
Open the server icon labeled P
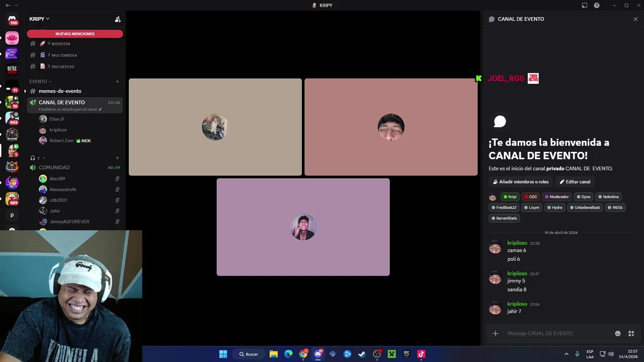coord(12,215)
